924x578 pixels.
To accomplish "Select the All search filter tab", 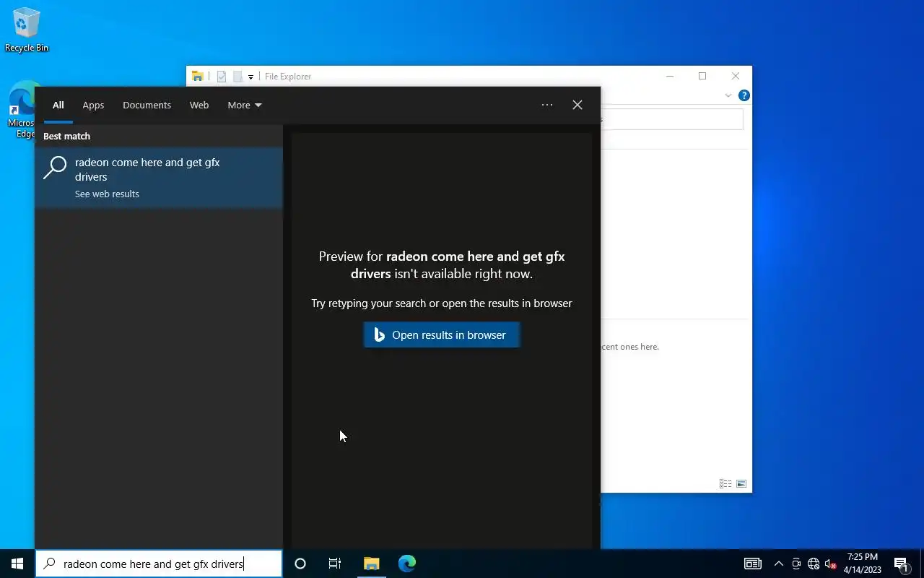I will 58,105.
